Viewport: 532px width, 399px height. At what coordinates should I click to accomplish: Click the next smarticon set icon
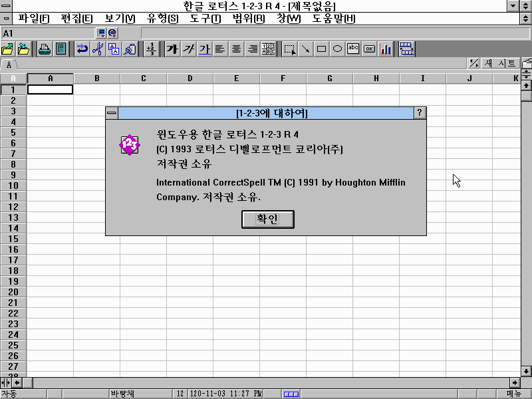tap(406, 49)
